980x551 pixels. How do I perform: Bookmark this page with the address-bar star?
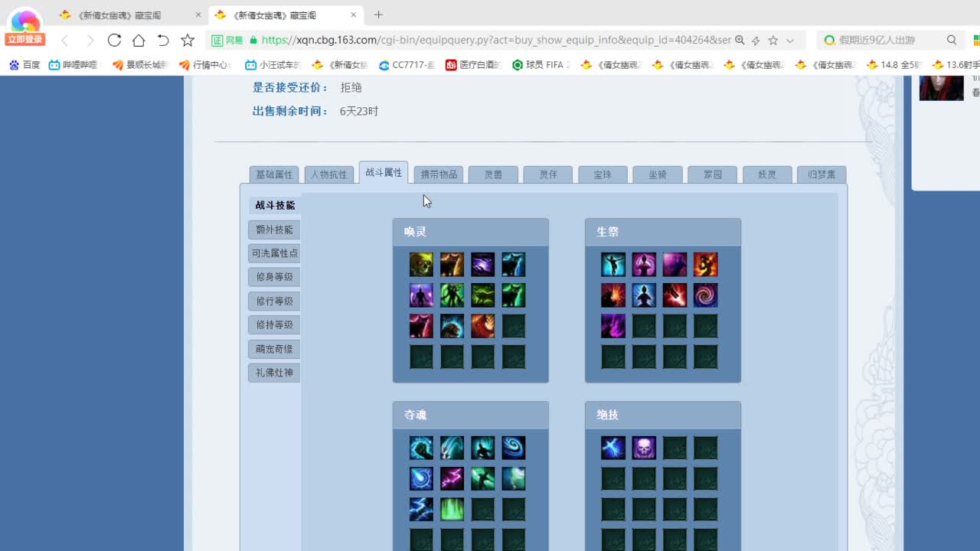click(x=773, y=41)
